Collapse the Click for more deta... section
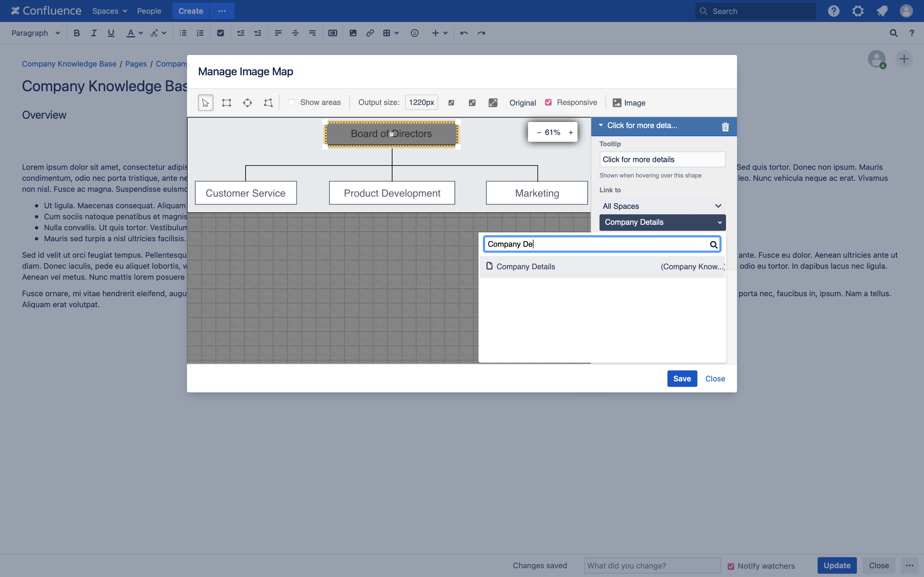Screen dimensions: 924x577 coord(601,125)
